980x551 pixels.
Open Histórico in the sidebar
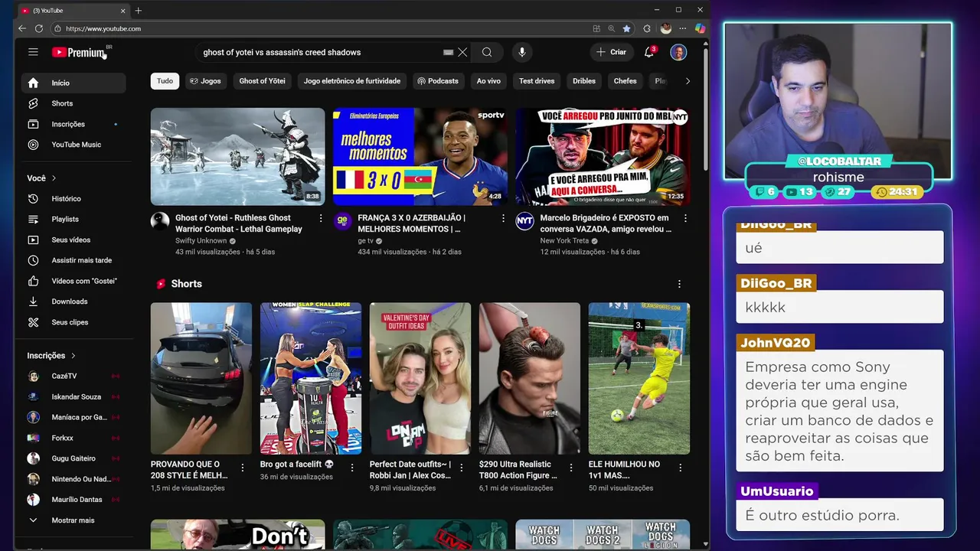(x=73, y=198)
